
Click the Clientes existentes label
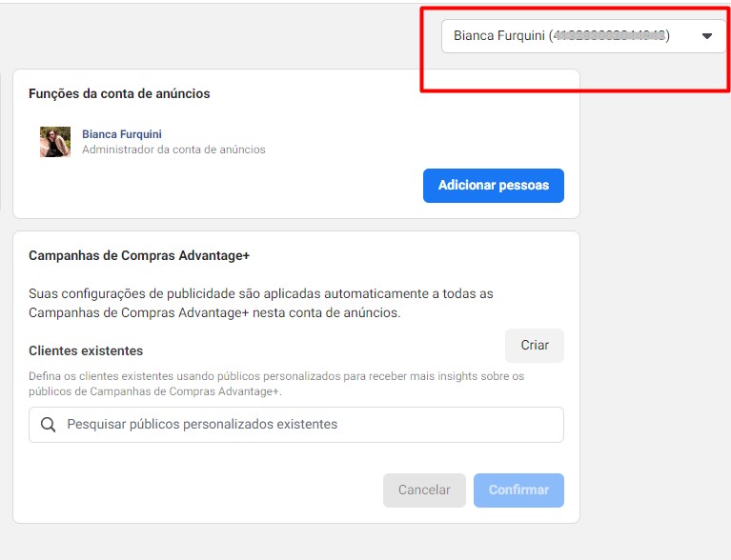[x=86, y=350]
